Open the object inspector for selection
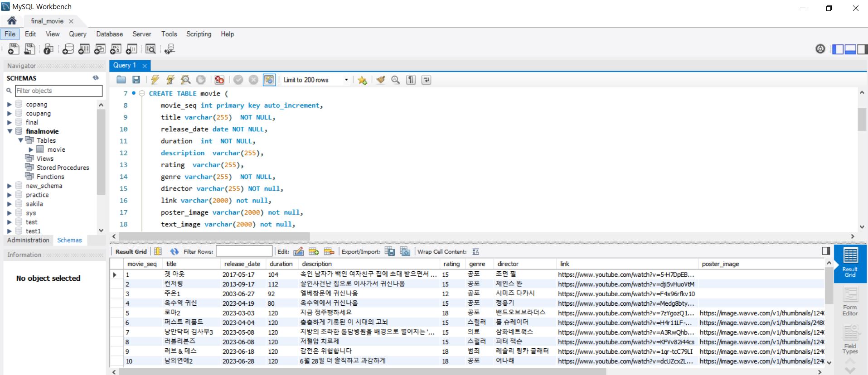 [x=48, y=49]
